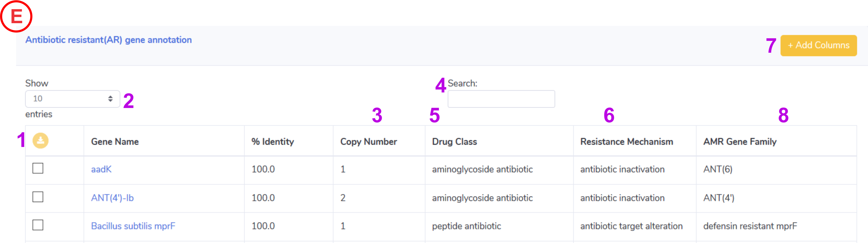Screen dimensions: 868x243
Task: Check the Bacillus subtilis mprF row box
Action: point(38,225)
